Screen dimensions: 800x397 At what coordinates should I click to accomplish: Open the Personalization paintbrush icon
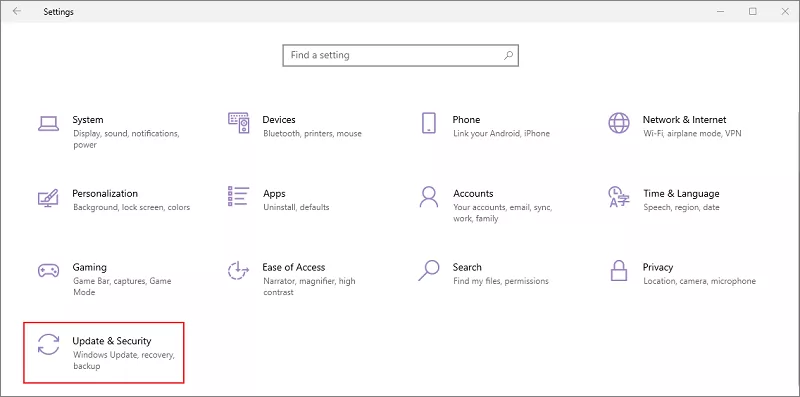coord(48,197)
